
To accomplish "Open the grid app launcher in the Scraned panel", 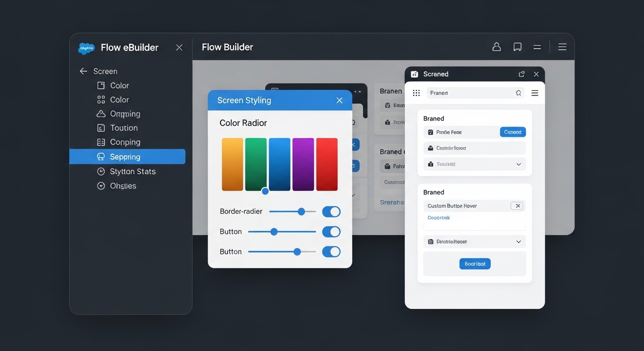I will (416, 92).
